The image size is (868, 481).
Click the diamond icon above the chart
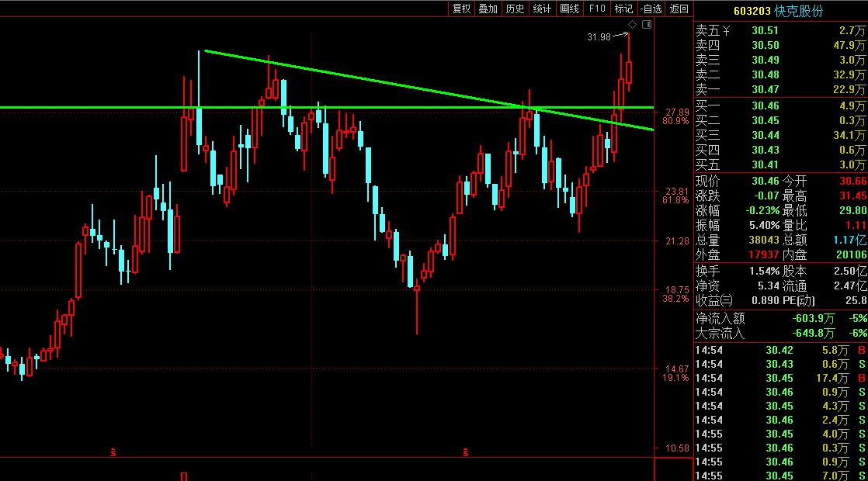(632, 24)
